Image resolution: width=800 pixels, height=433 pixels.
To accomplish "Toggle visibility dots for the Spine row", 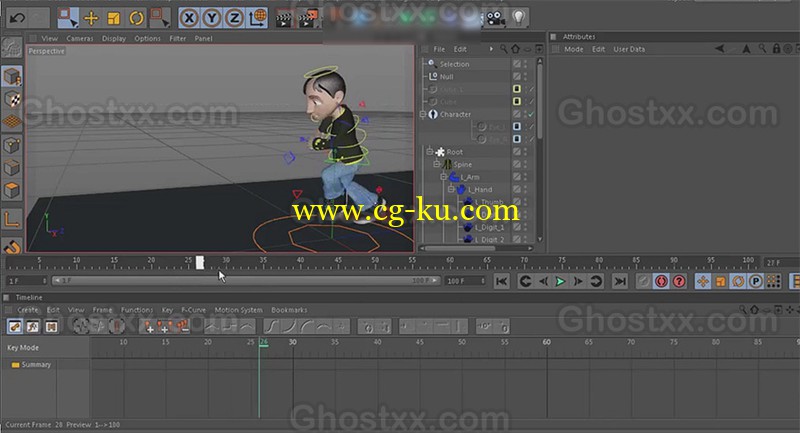I will [526, 164].
